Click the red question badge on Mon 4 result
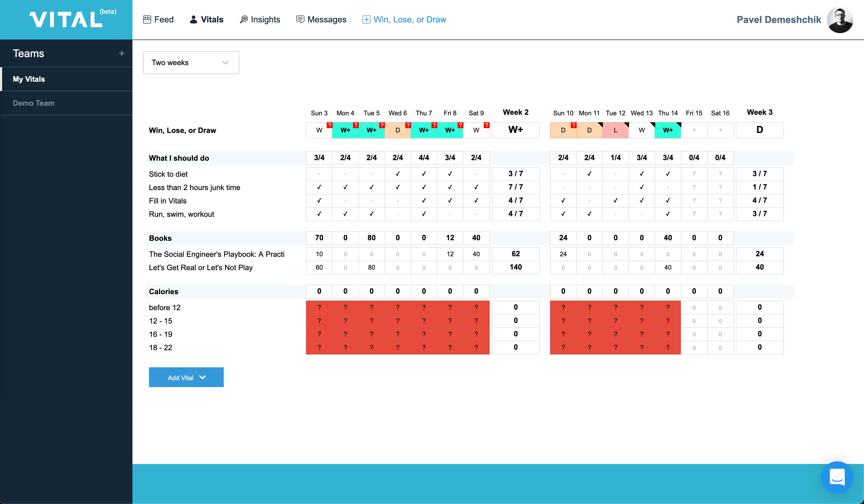The height and width of the screenshot is (504, 864). 356,125
